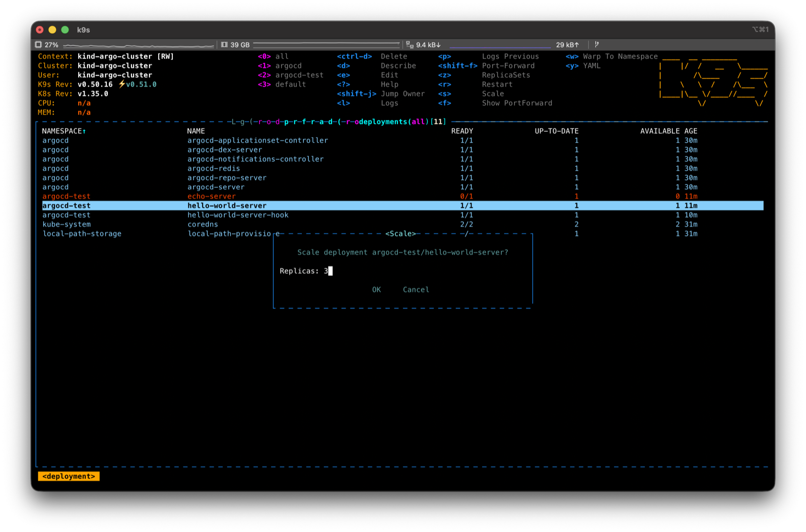Viewport: 806px width, 532px height.
Task: Sort by the NAMESPACE column header
Action: coord(63,131)
